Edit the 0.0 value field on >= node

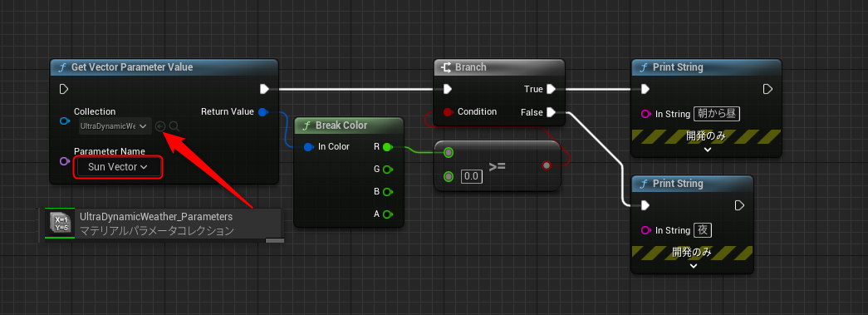pyautogui.click(x=472, y=176)
